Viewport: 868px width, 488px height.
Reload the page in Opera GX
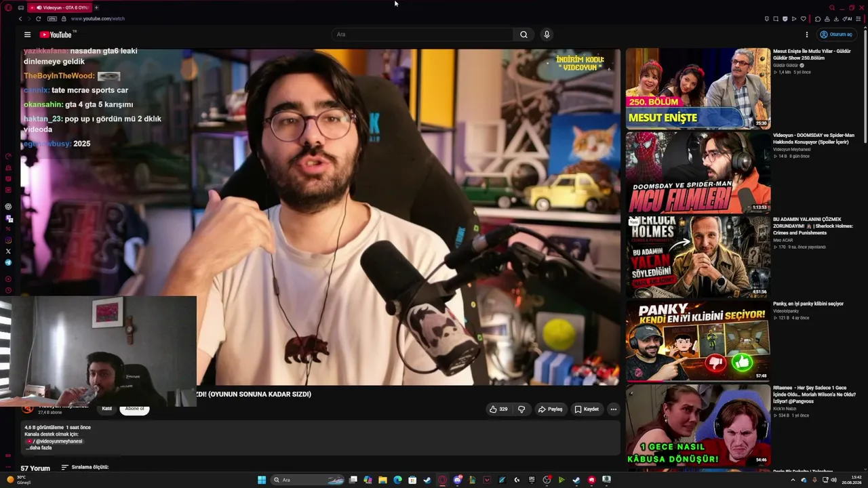(38, 19)
